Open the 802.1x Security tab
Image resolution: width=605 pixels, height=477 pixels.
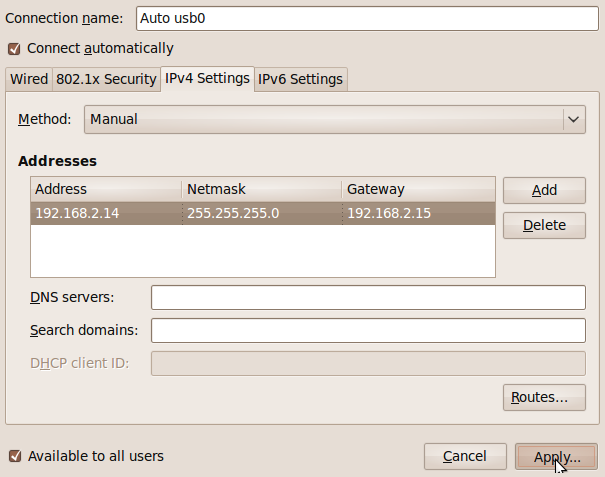105,79
